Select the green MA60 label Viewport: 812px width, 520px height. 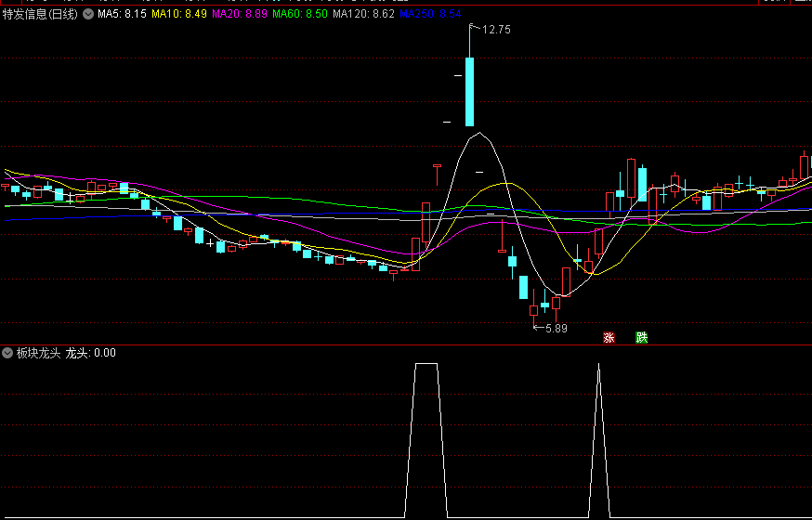click(x=301, y=15)
